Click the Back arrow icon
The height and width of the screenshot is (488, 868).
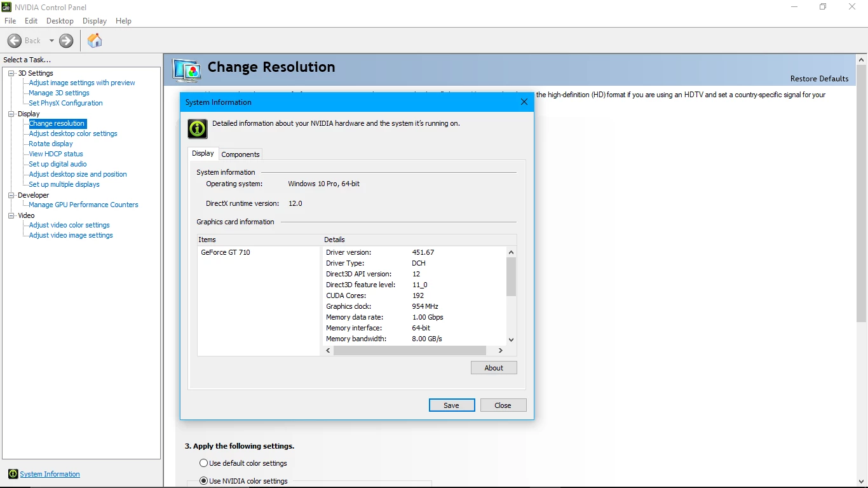coord(15,41)
